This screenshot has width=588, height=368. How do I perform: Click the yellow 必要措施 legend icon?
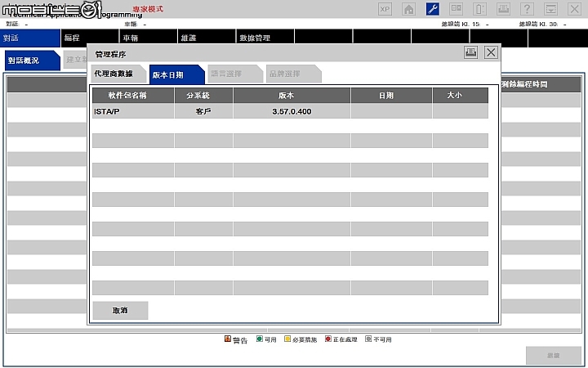(x=287, y=339)
